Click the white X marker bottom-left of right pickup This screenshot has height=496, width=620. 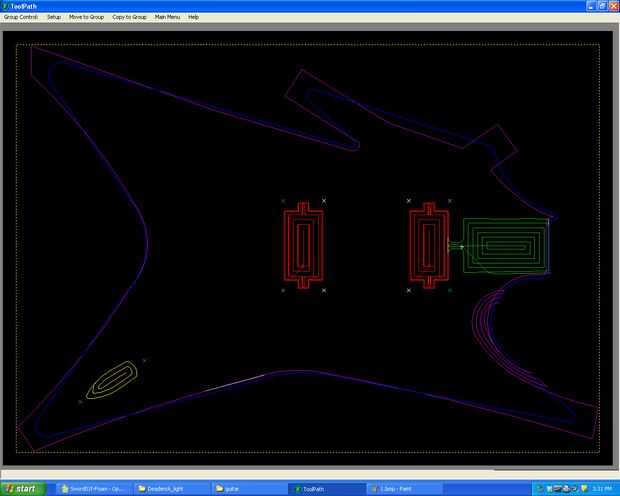408,290
